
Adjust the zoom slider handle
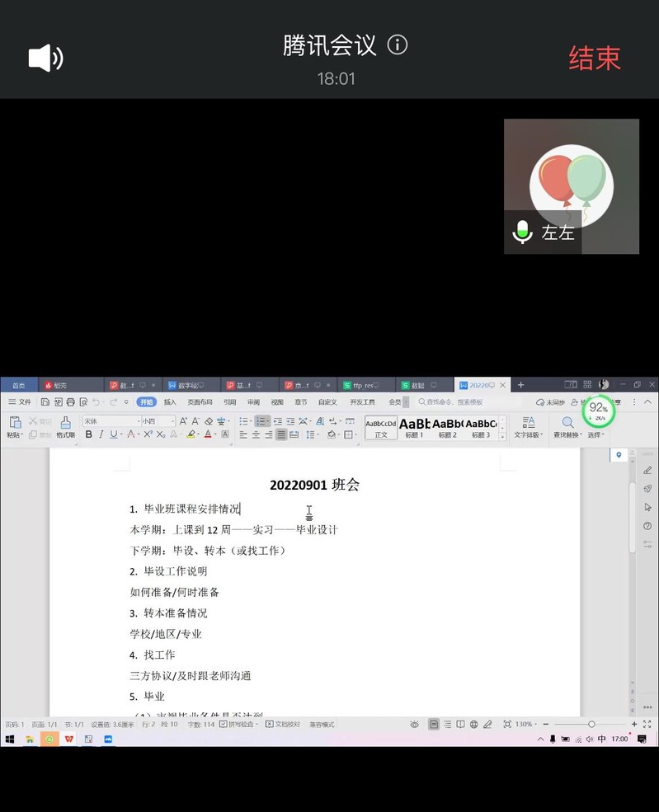click(591, 724)
